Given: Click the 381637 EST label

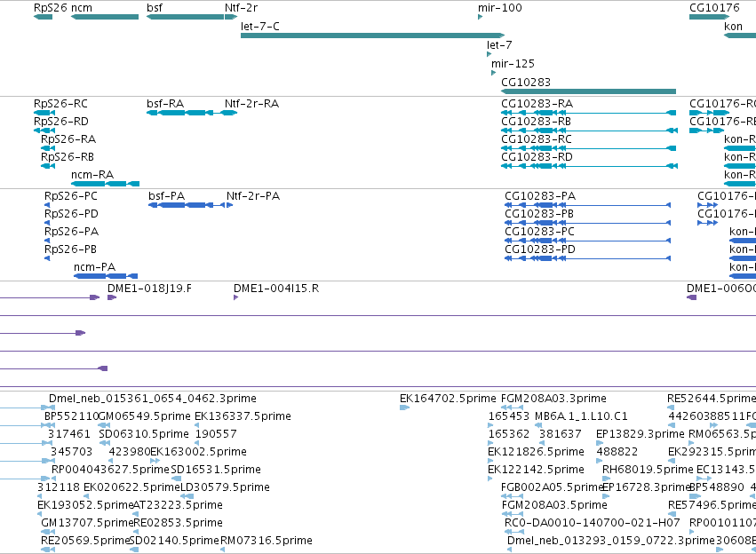Looking at the screenshot, I should pyautogui.click(x=561, y=434).
